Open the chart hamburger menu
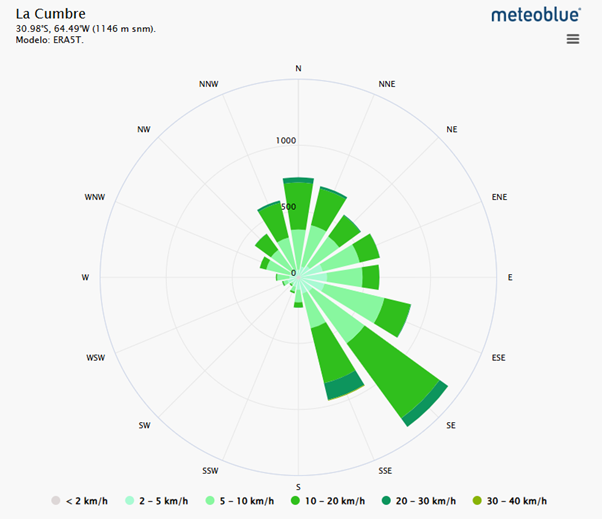602x519 pixels. (x=573, y=39)
